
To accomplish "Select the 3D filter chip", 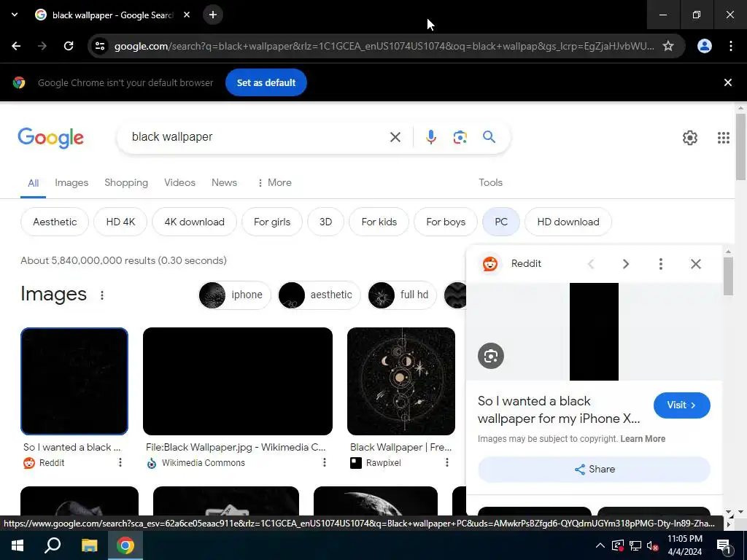I will pos(325,222).
